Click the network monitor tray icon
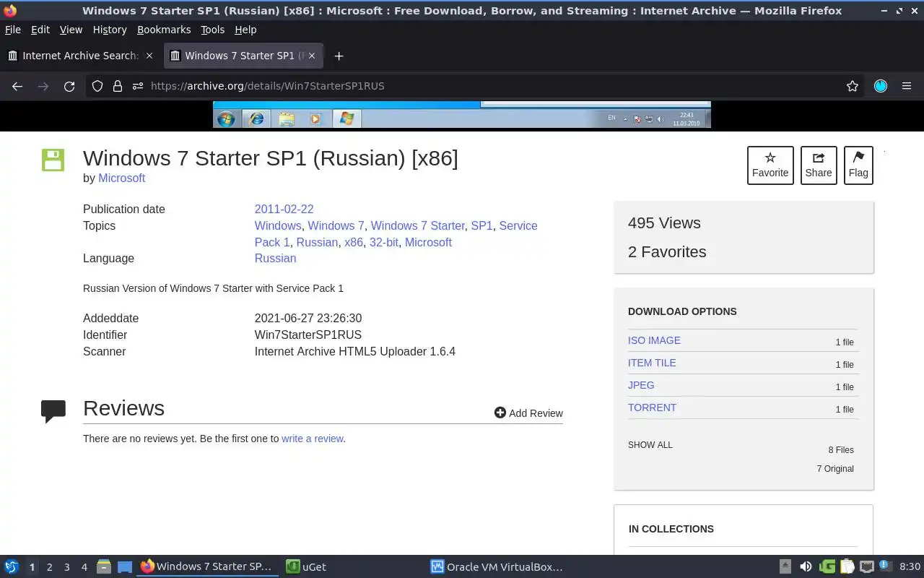Viewport: 924px width, 578px height. (x=866, y=566)
